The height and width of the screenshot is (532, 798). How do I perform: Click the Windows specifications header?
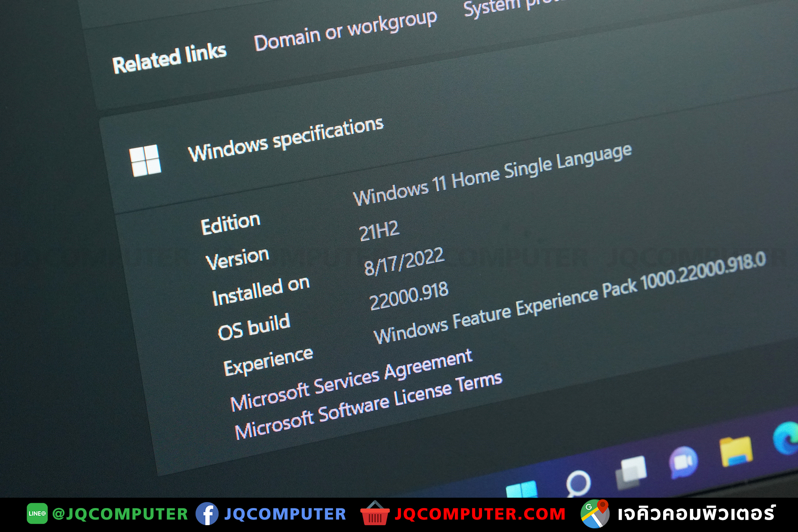(x=286, y=140)
